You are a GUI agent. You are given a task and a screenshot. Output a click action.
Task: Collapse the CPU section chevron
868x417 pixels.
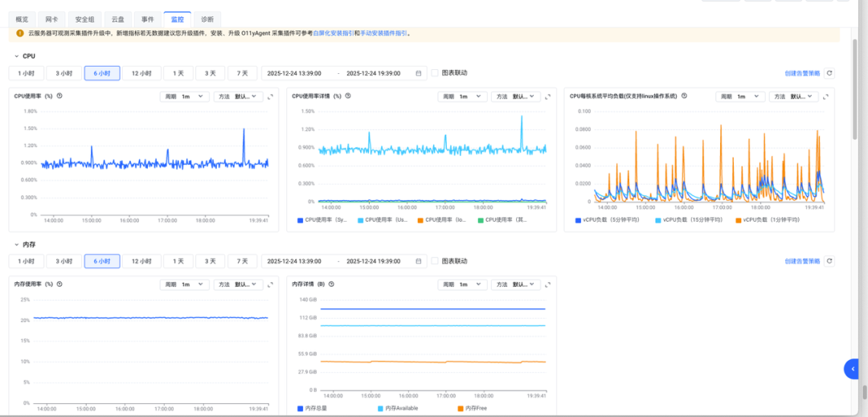click(15, 56)
